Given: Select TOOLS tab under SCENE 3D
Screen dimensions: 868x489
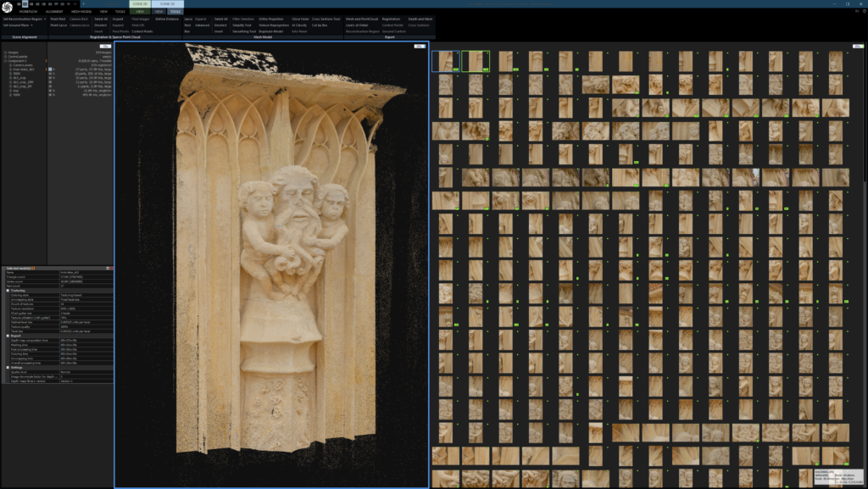Looking at the screenshot, I should 175,12.
